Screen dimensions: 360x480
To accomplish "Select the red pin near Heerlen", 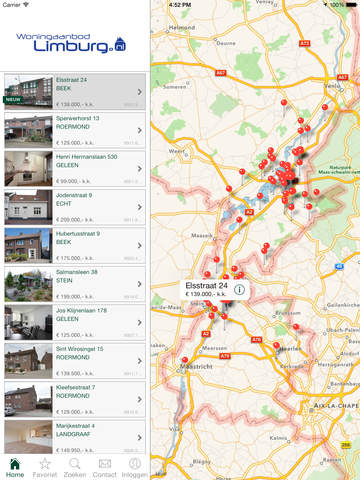I will click(x=276, y=345).
